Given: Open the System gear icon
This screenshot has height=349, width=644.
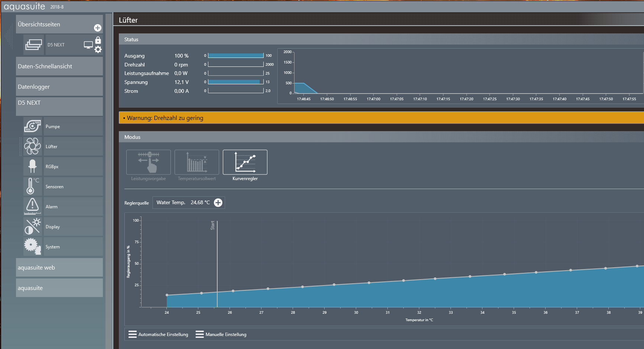Looking at the screenshot, I should pyautogui.click(x=33, y=247).
